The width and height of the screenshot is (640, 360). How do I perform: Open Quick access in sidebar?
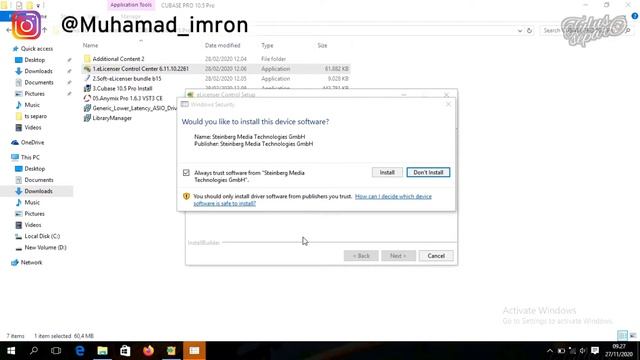[x=37, y=49]
